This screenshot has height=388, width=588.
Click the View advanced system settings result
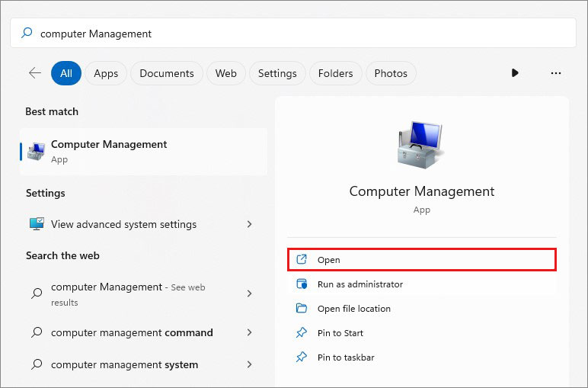click(123, 224)
